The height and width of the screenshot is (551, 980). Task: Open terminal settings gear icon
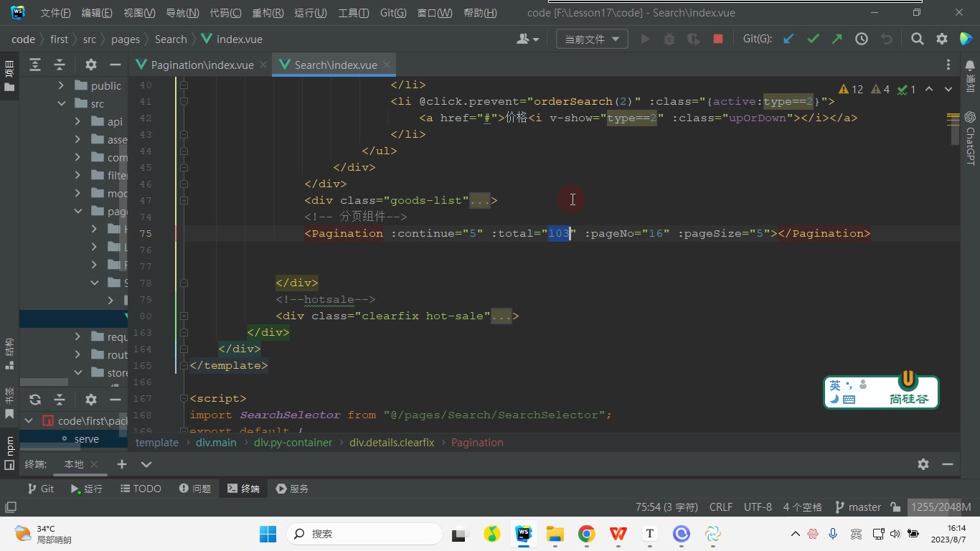coord(923,464)
